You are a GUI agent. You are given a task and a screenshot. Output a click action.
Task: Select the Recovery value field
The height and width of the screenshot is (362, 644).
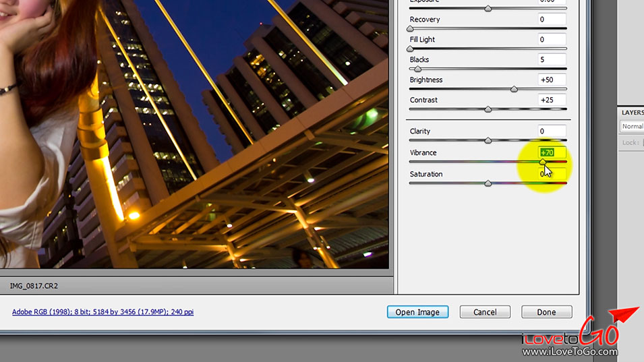[552, 20]
